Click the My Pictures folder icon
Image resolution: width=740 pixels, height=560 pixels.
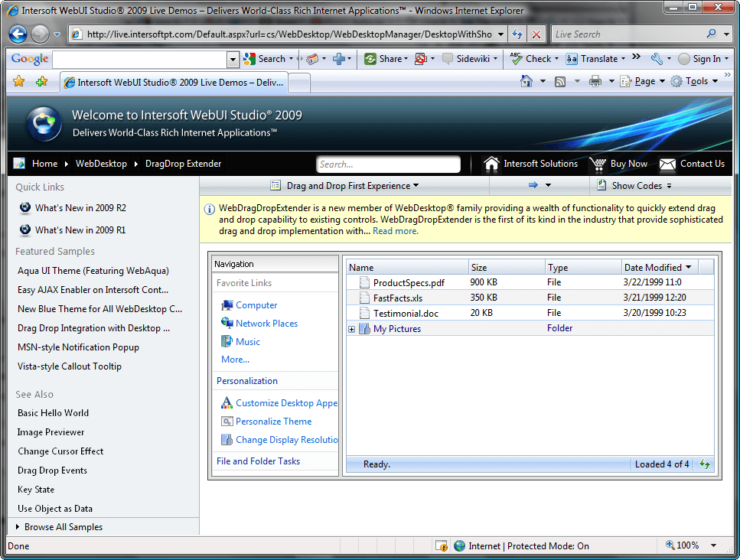point(365,328)
